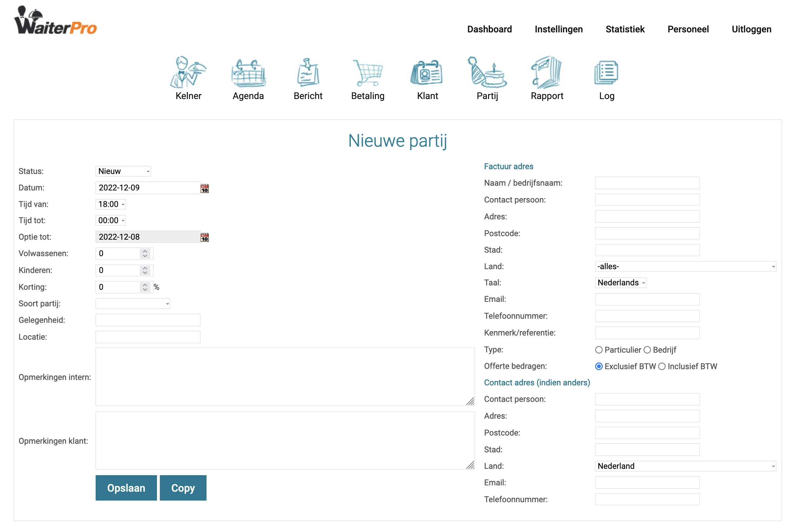Open Statistiek in top menu
This screenshot has height=532, width=795.
(625, 29)
